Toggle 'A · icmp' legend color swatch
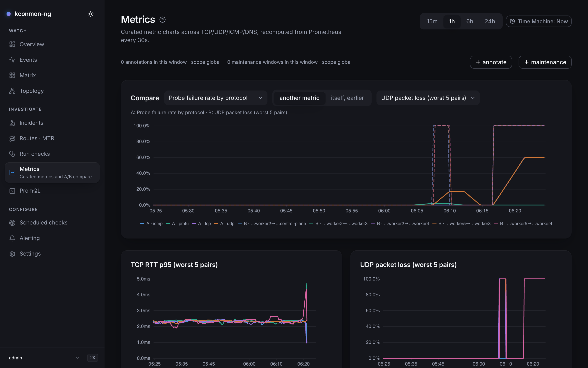 (x=142, y=224)
